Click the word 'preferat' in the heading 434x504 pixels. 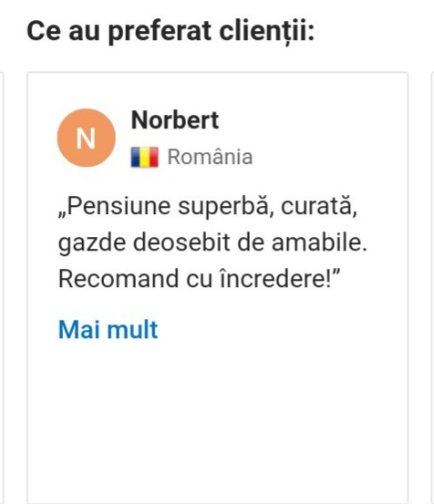click(160, 33)
